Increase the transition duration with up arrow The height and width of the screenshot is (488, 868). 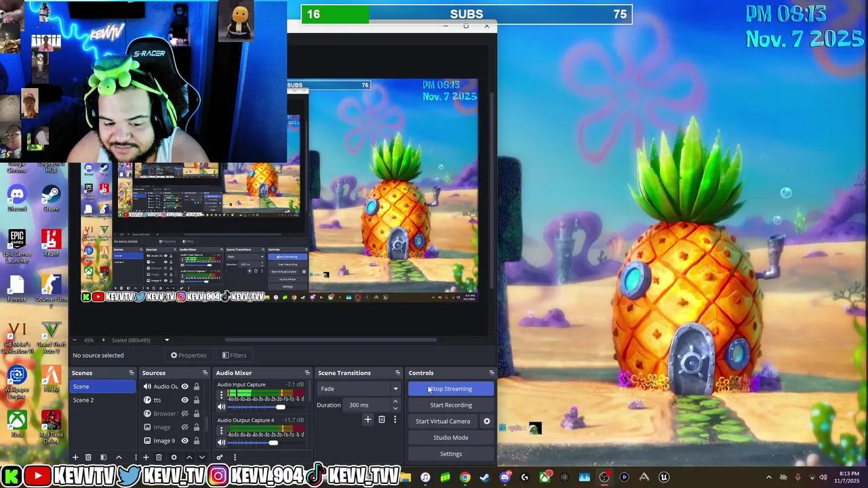[395, 402]
